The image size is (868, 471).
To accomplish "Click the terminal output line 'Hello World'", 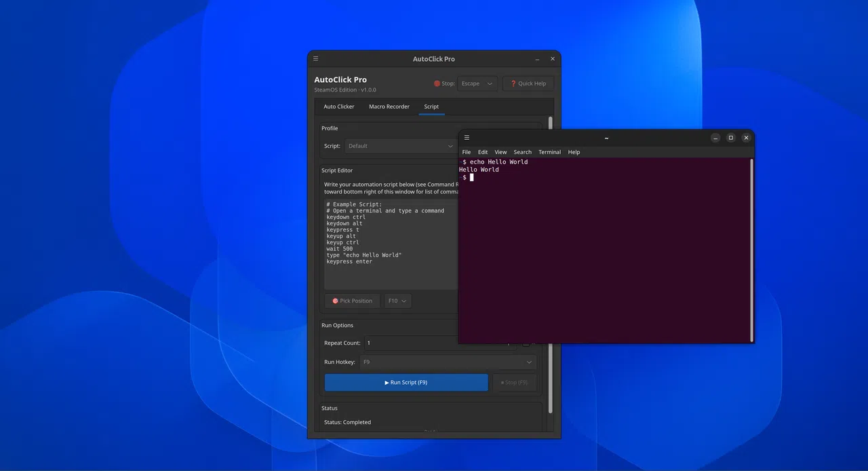I will tap(479, 170).
